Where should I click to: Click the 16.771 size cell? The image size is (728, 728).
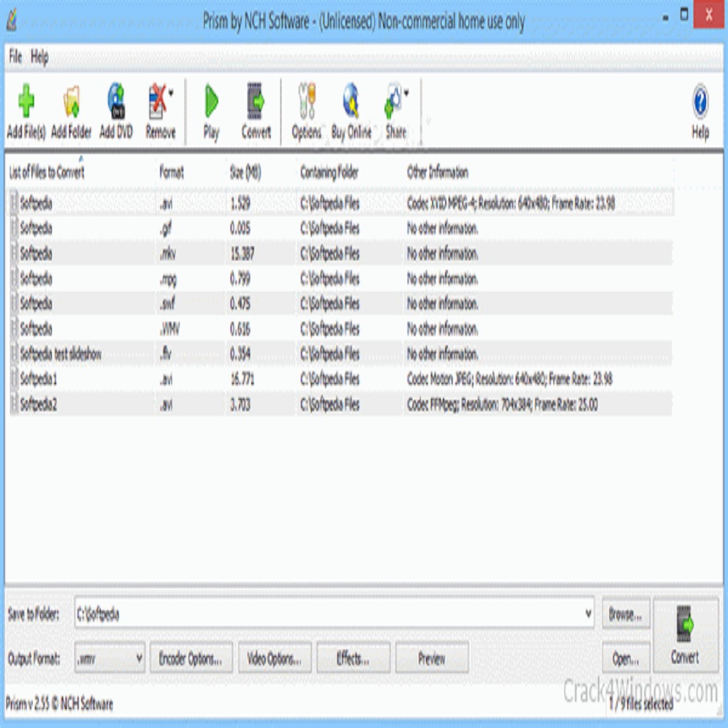pos(242,379)
